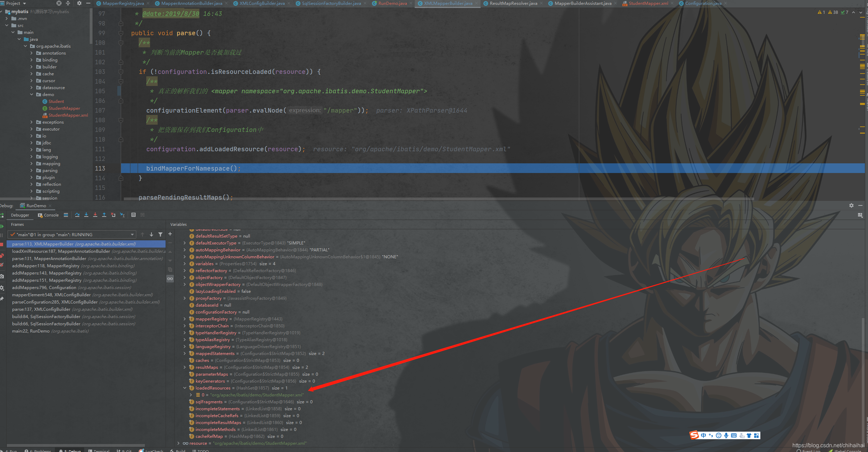The width and height of the screenshot is (868, 452).
Task: Toggle frames filter funnel icon
Action: tap(160, 234)
